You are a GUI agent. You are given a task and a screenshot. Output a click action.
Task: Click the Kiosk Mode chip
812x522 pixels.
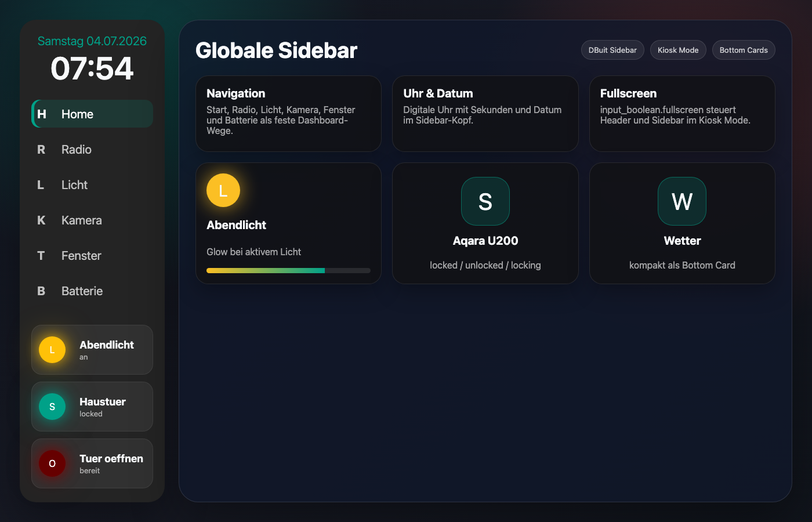[678, 50]
